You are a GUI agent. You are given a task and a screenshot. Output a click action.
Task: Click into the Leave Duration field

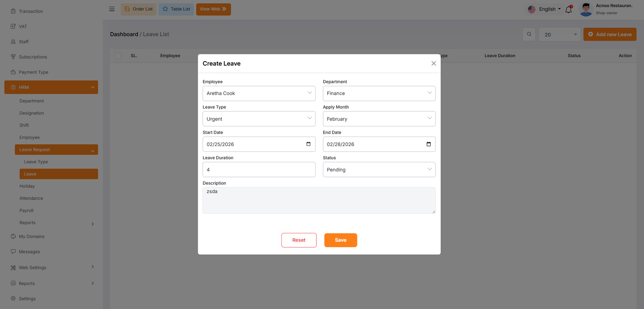(x=259, y=170)
